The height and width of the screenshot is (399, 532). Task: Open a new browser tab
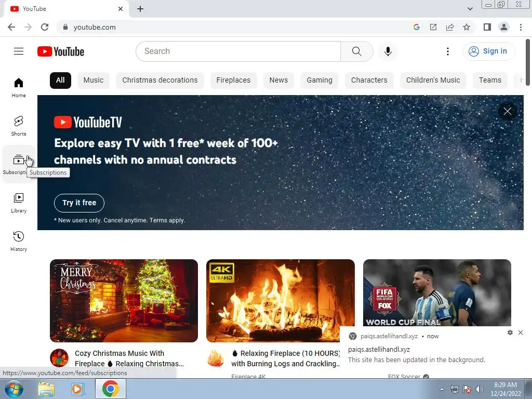click(140, 9)
